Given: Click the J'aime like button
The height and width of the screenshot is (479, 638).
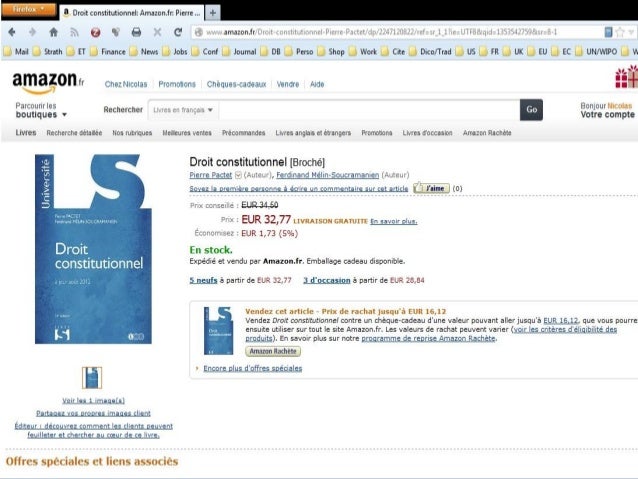Looking at the screenshot, I should [x=431, y=188].
